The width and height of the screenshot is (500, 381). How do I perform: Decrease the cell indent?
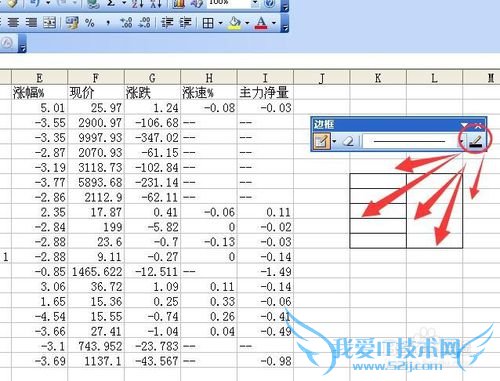(167, 23)
